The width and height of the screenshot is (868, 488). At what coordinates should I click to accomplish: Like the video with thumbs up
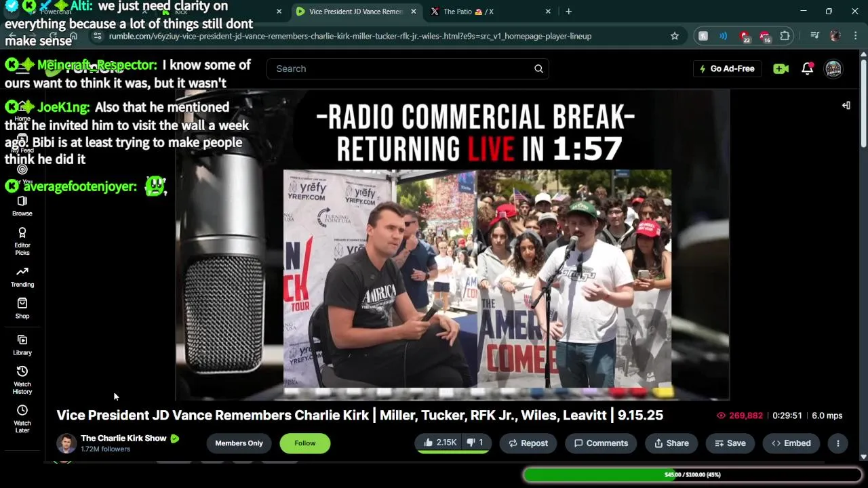tap(439, 443)
